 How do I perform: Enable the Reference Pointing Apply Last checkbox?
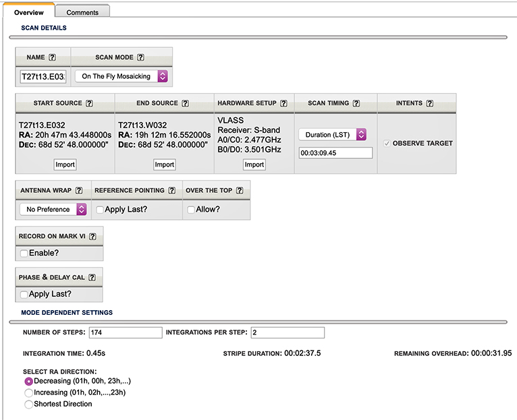[x=100, y=210]
